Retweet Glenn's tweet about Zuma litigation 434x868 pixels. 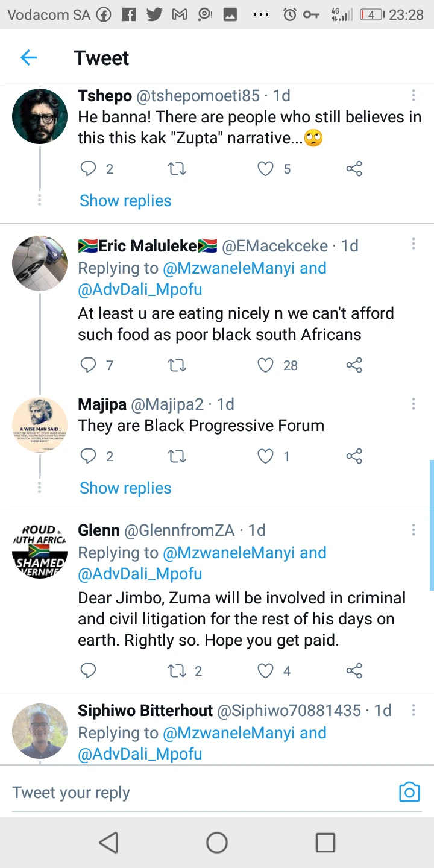(177, 670)
